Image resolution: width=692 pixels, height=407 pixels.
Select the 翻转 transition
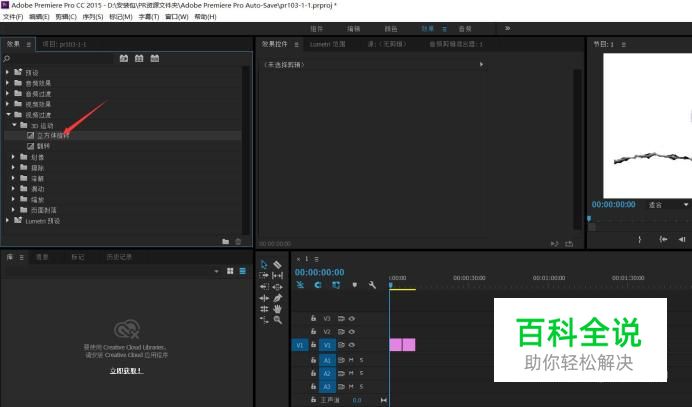click(x=43, y=146)
